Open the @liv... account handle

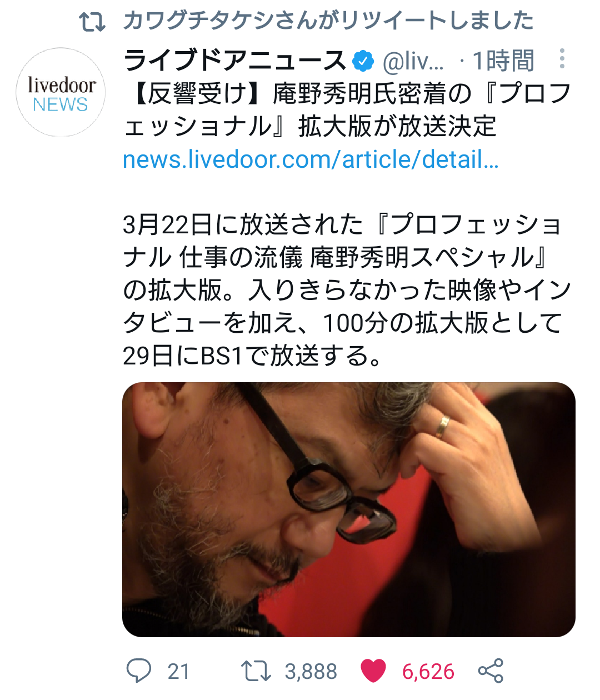[x=413, y=61]
